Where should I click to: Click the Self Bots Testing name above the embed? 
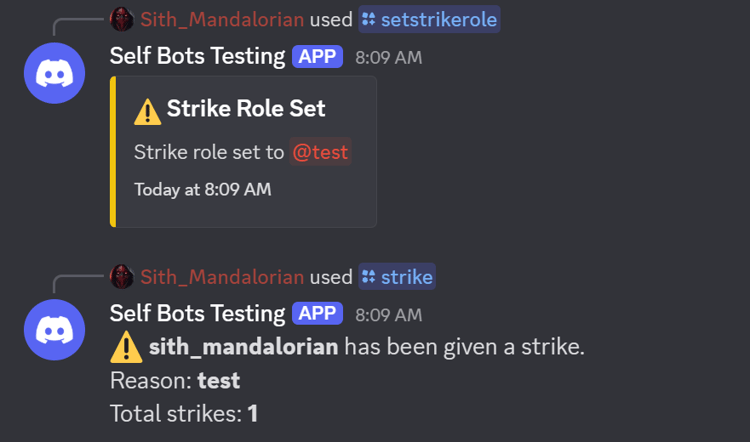click(x=197, y=56)
